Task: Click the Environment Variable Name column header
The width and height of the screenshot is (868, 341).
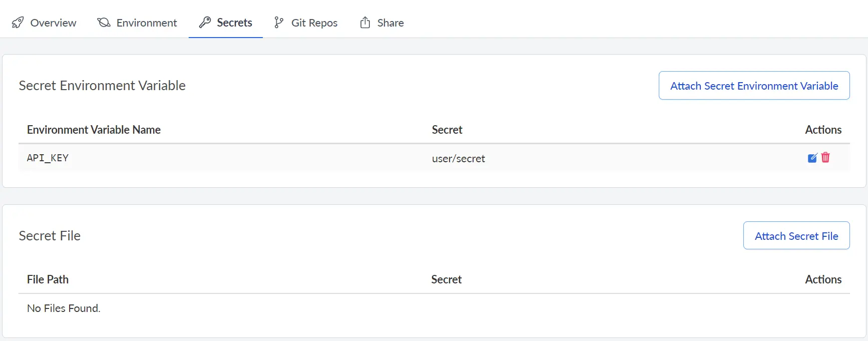Action: 94,130
